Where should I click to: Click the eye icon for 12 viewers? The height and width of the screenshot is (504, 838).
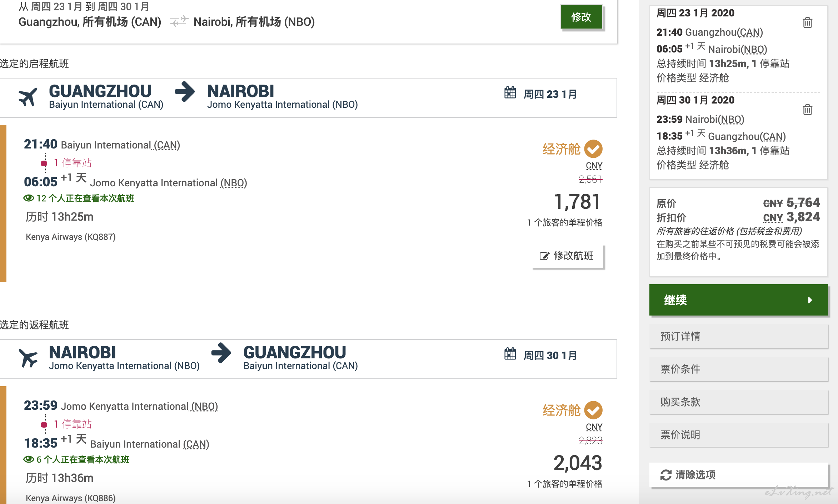point(29,198)
